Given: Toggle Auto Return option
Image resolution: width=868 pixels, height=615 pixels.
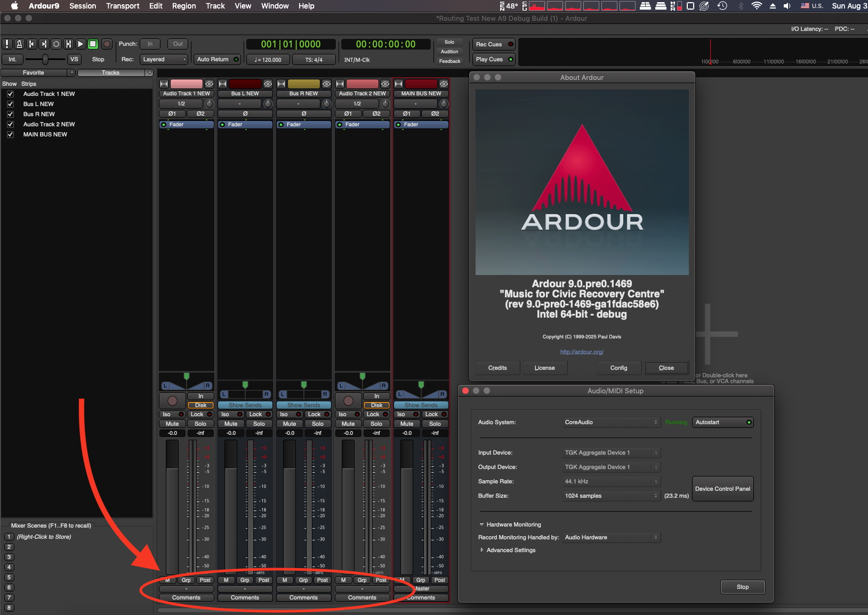Looking at the screenshot, I should coord(217,60).
